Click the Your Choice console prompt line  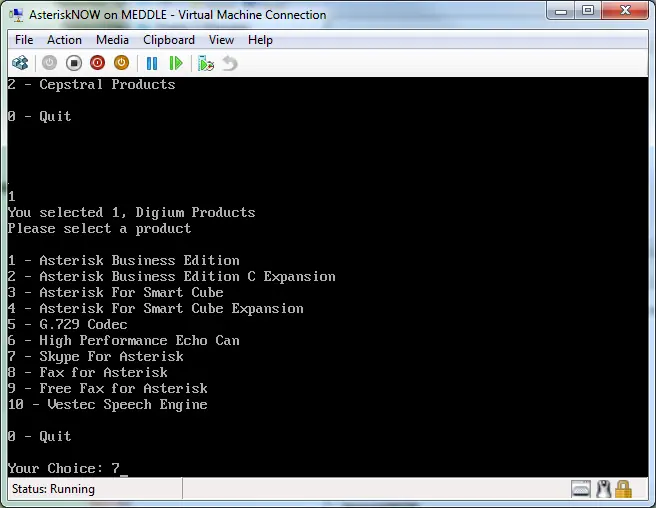point(67,468)
